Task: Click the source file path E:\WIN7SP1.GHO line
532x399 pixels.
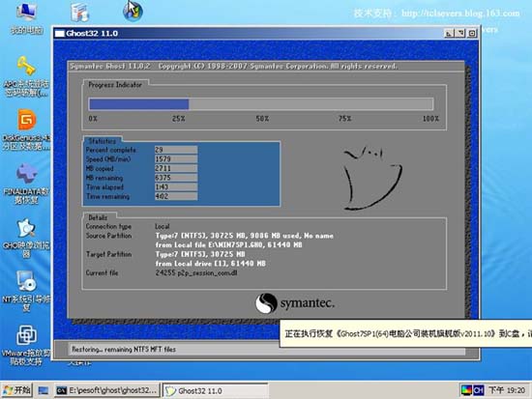Action: 228,244
